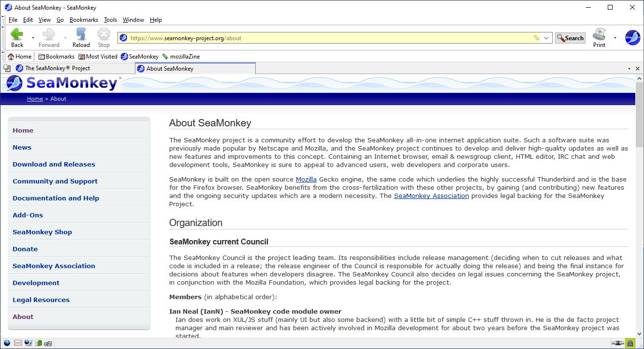Image resolution: width=644 pixels, height=349 pixels.
Task: Click the SeaMonkey throbber logo in toolbar
Action: [632, 38]
